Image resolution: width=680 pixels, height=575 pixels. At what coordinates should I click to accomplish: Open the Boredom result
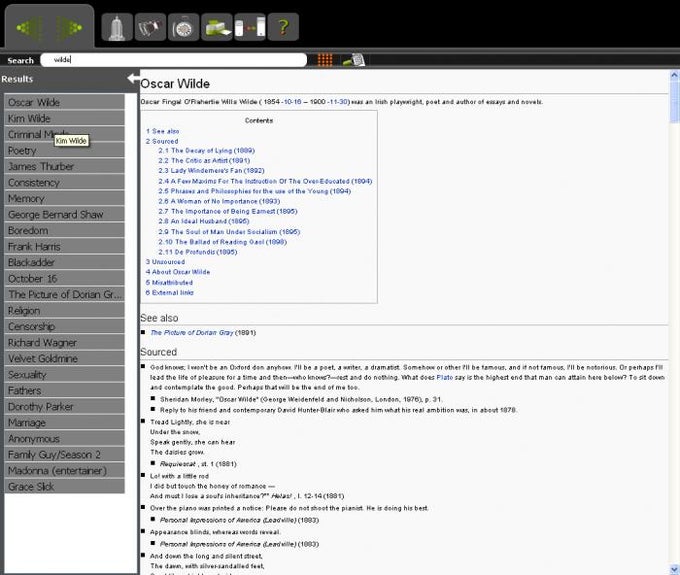click(x=64, y=231)
